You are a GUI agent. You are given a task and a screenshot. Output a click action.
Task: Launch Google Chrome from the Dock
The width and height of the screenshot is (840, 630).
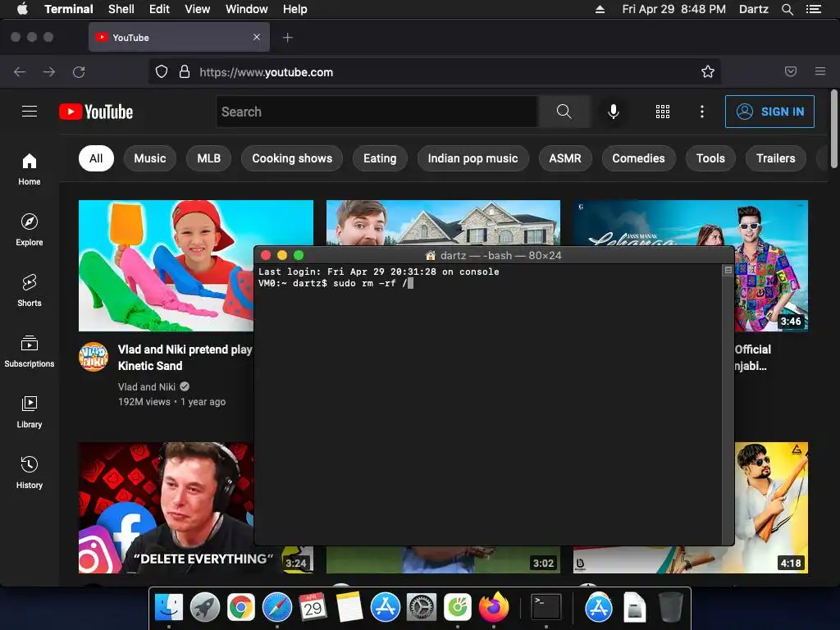(241, 607)
